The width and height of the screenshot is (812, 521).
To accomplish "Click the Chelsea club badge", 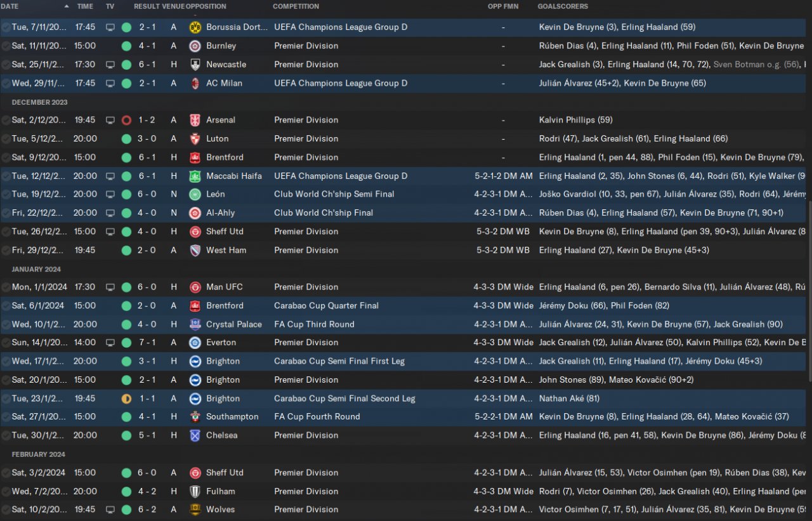I will (x=195, y=435).
